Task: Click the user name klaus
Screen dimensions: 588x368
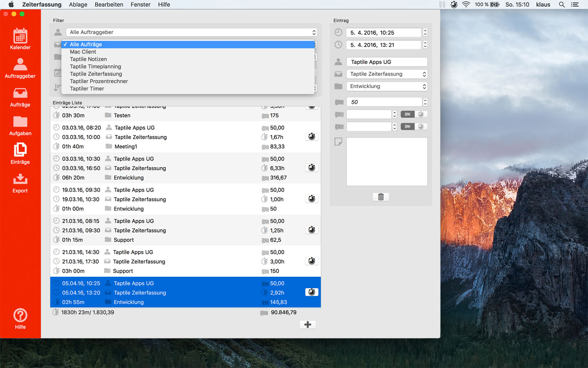Action: point(543,4)
